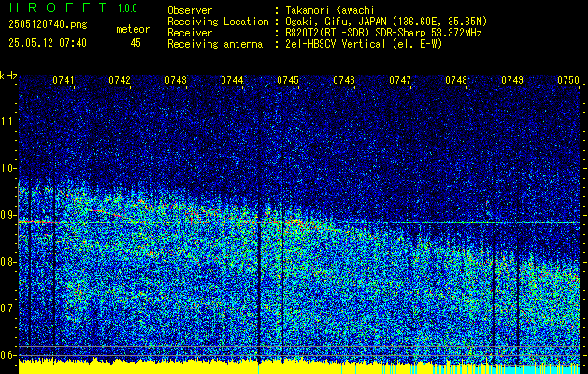Select the version number 1.0.0
Image resolution: width=588 pixels, height=374 pixels.
pyautogui.click(x=127, y=7)
